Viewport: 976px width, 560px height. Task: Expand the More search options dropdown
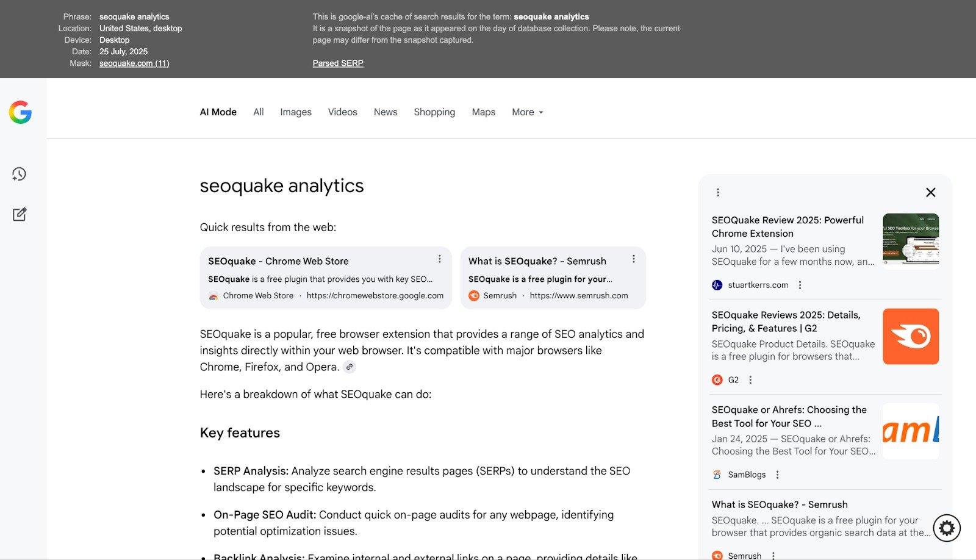(527, 112)
